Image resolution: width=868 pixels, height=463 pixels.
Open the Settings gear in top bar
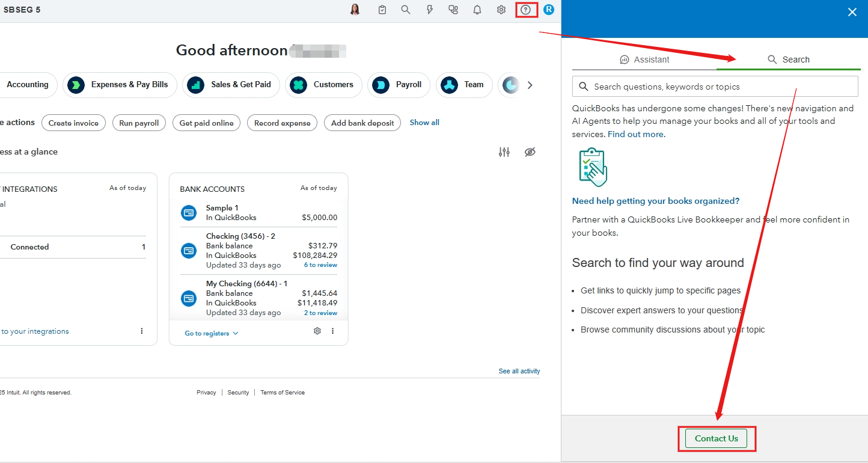click(501, 10)
